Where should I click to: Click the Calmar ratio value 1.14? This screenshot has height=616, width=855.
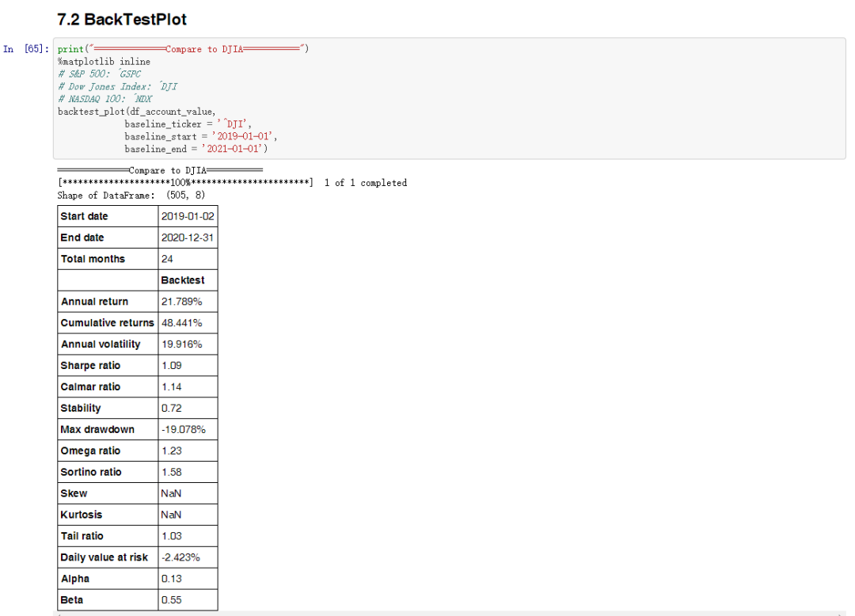pyautogui.click(x=188, y=386)
